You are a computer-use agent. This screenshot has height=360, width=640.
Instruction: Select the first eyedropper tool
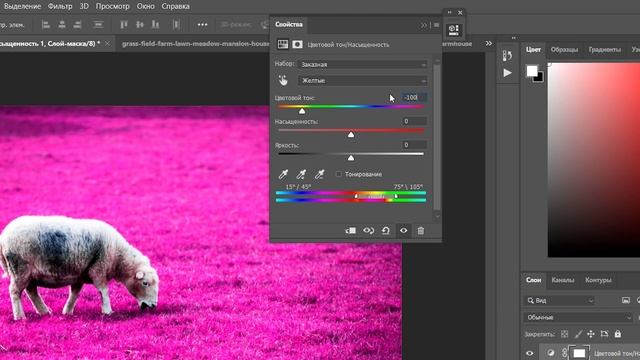point(283,174)
